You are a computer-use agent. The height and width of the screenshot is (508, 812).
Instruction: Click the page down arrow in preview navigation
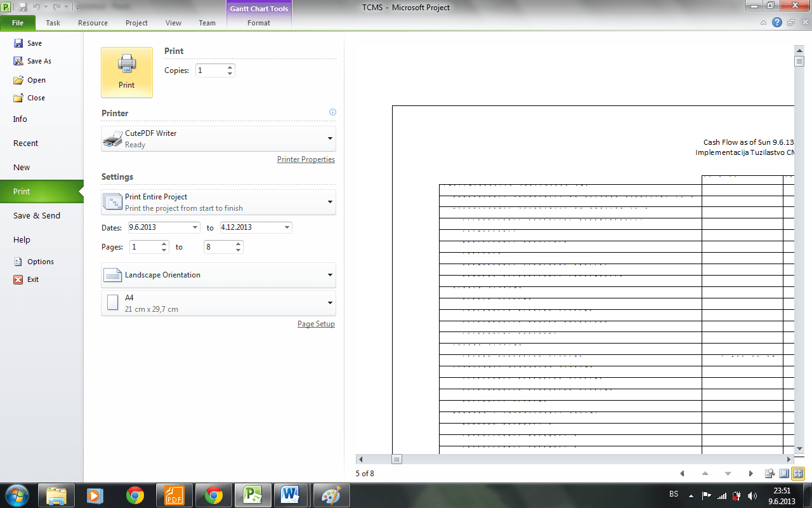coord(728,474)
